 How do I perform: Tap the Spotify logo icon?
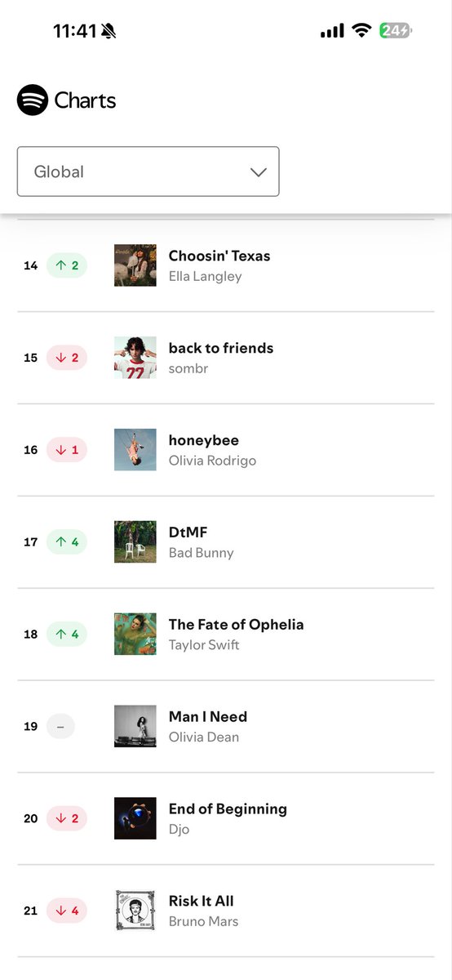point(33,100)
